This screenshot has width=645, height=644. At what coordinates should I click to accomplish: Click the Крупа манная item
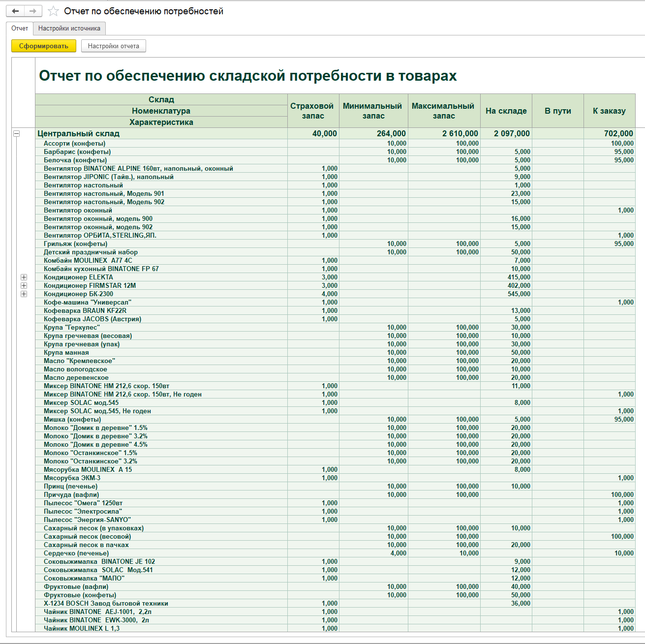[x=66, y=353]
